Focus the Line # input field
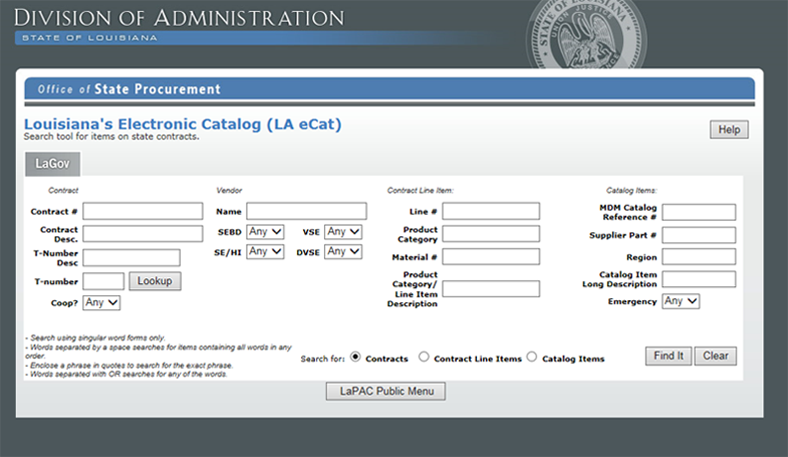Image resolution: width=788 pixels, height=457 pixels. click(491, 211)
